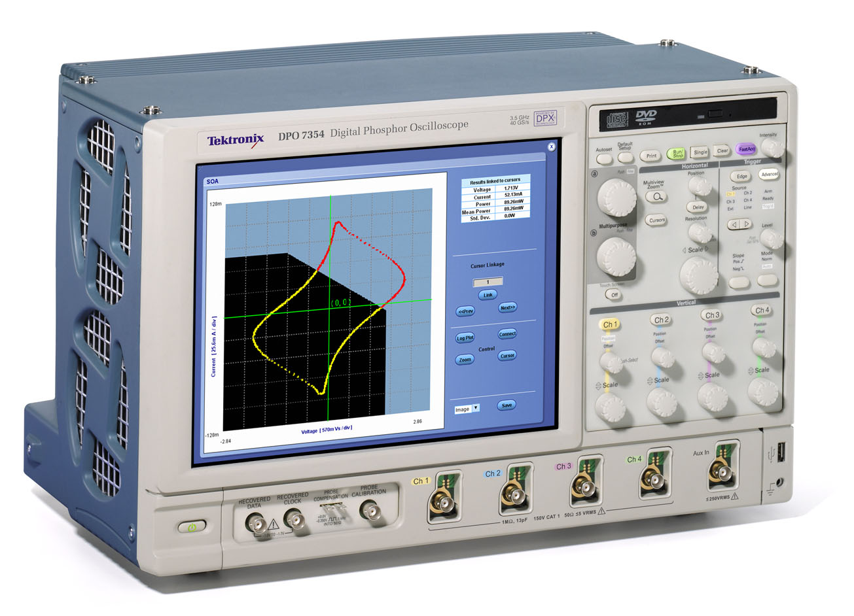Click the <<Prev cursor button
Image resolution: width=854 pixels, height=616 pixels.
(465, 311)
